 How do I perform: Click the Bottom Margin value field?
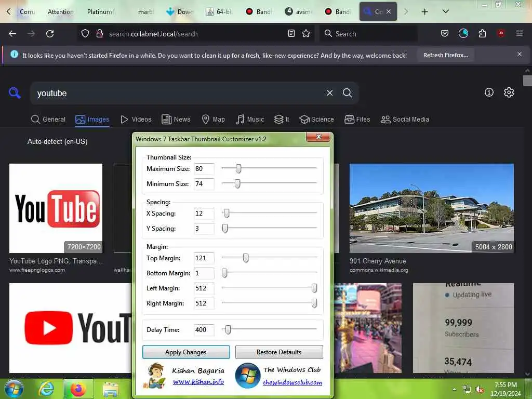pos(204,273)
